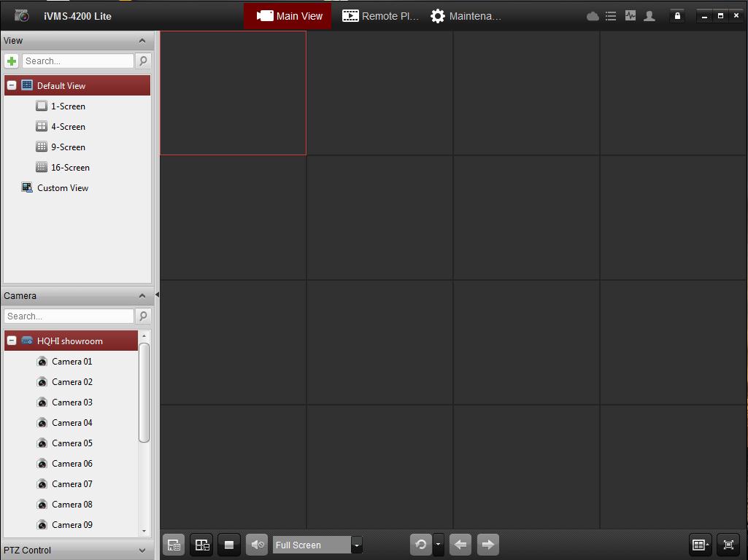Open the alarm event monitor icon

631,16
